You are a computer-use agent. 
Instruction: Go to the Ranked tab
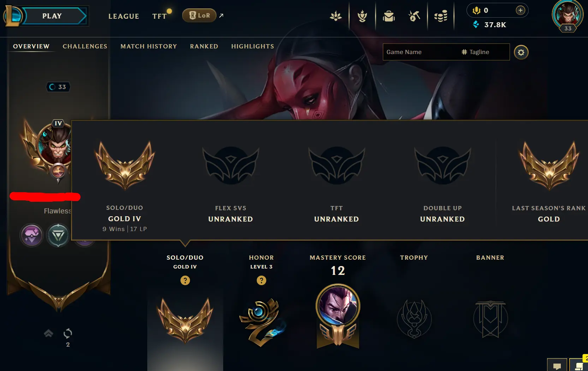tap(204, 46)
